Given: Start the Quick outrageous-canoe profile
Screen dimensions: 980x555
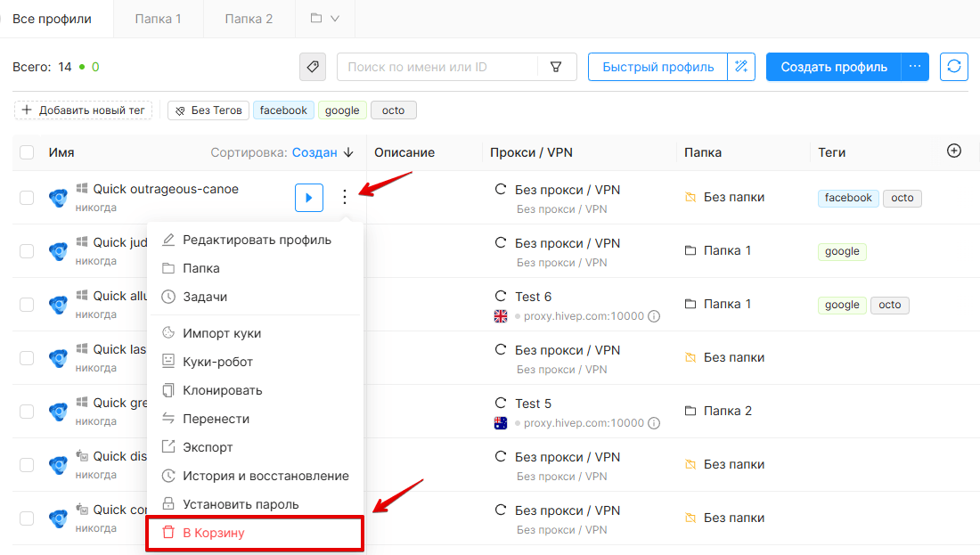Looking at the screenshot, I should pos(309,198).
